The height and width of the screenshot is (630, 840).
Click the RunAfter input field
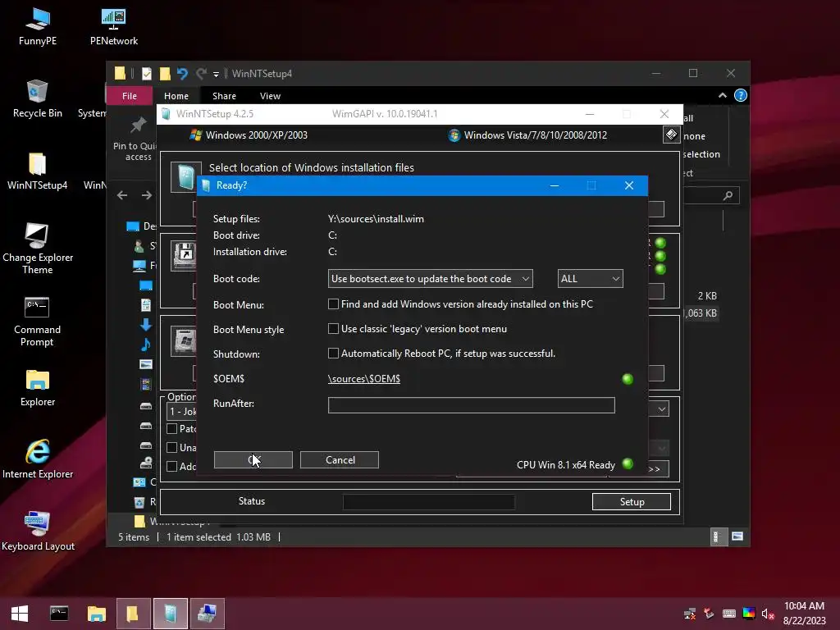click(x=472, y=405)
